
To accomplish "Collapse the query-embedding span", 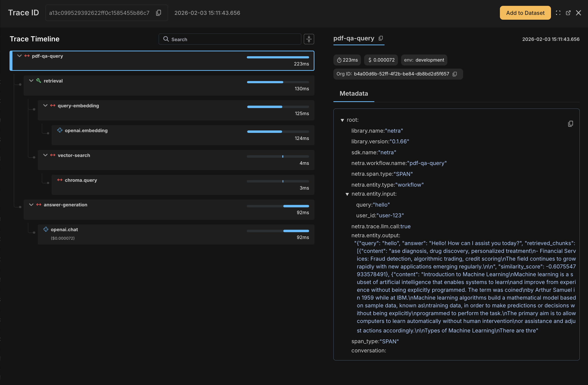I will click(46, 106).
